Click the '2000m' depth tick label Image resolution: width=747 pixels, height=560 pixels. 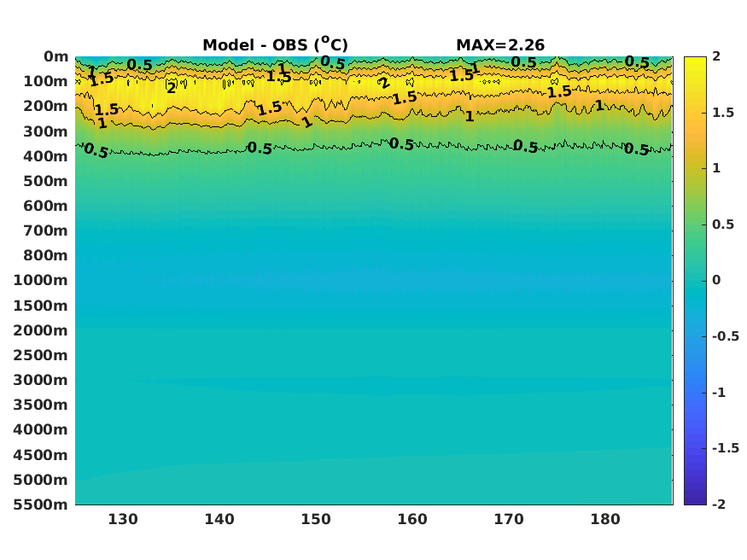pos(40,330)
